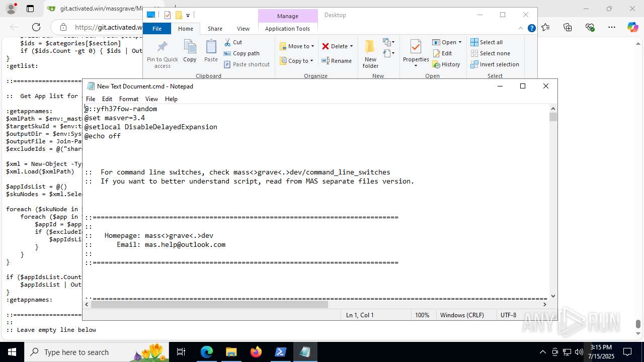Create a New folder from the ribbon
The image size is (644, 362).
tap(370, 54)
